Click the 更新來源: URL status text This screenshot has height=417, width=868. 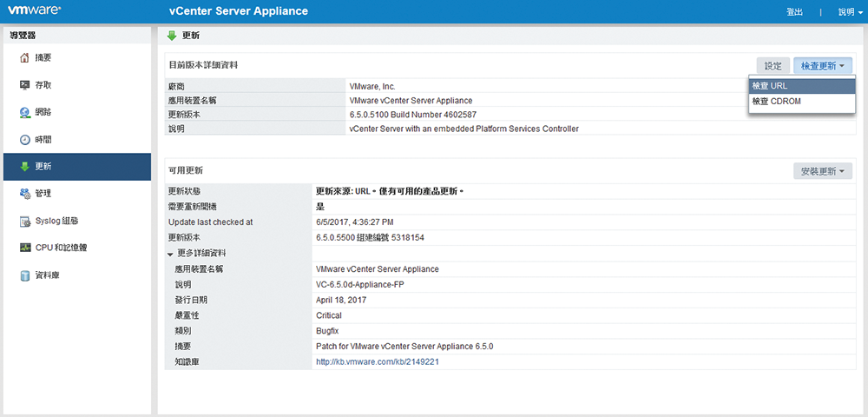pyautogui.click(x=389, y=192)
